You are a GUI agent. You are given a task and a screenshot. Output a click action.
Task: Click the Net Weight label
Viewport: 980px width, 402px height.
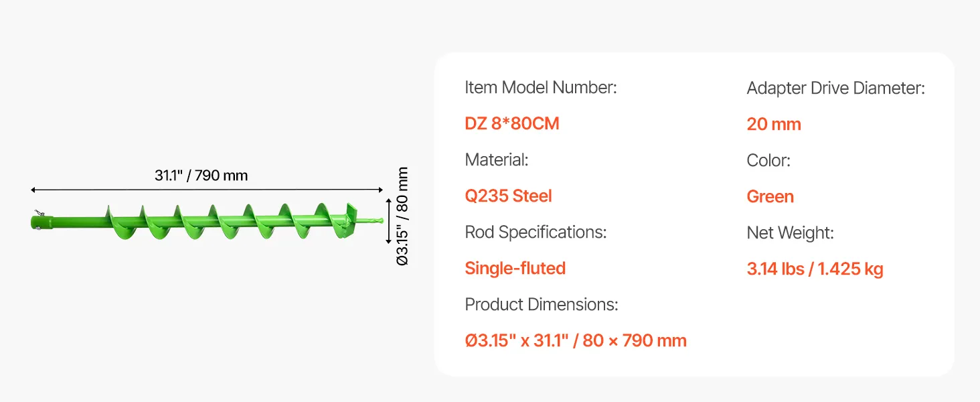790,233
